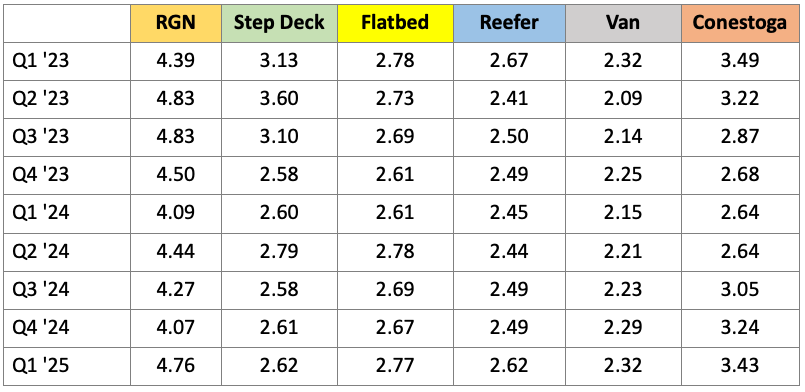Select the Van column header
This screenshot has width=805, height=392.
coord(623,23)
